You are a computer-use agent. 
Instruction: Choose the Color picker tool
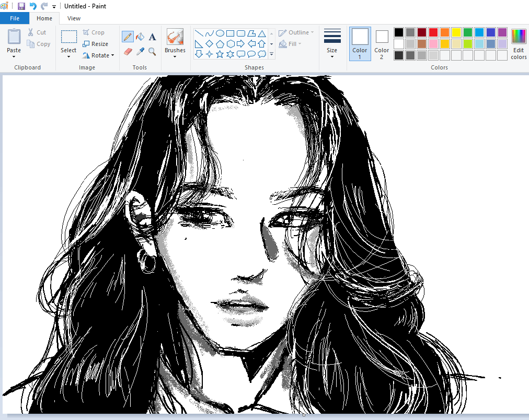point(139,52)
